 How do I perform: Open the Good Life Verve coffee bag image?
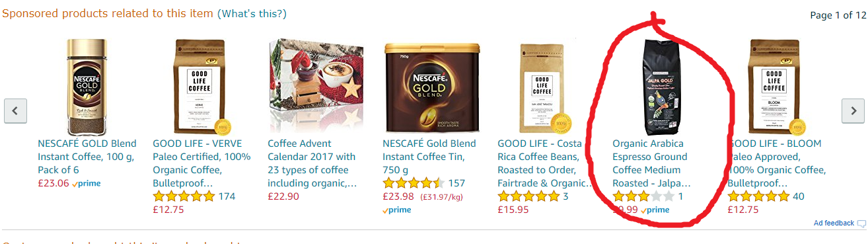(202, 86)
